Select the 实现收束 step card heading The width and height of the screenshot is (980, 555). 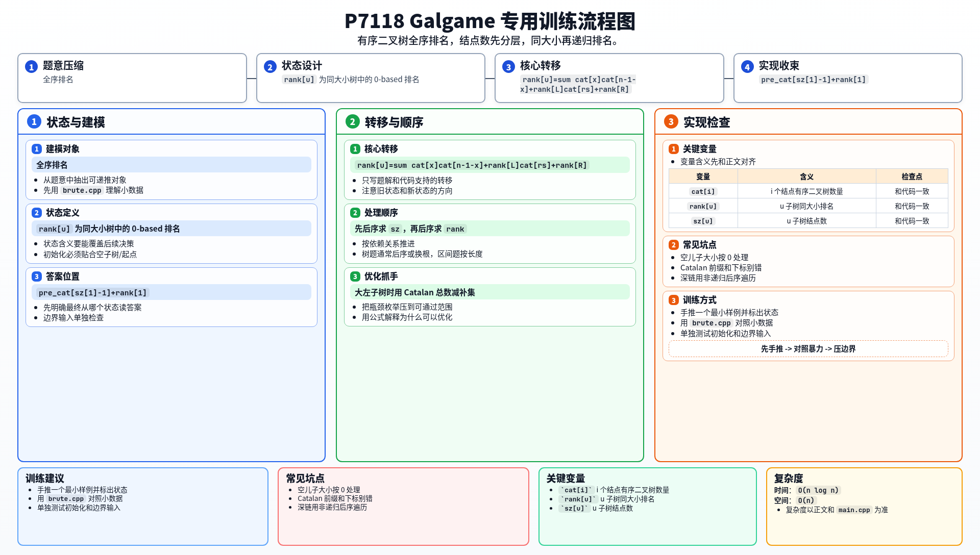click(x=779, y=66)
